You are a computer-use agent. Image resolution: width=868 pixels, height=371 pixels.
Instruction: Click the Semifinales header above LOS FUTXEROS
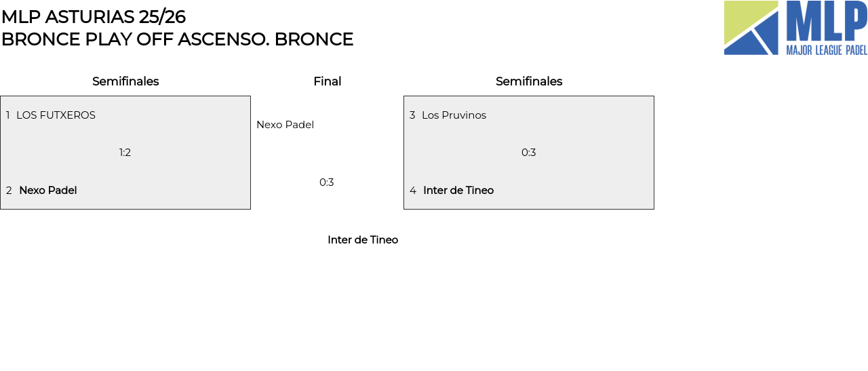click(125, 81)
